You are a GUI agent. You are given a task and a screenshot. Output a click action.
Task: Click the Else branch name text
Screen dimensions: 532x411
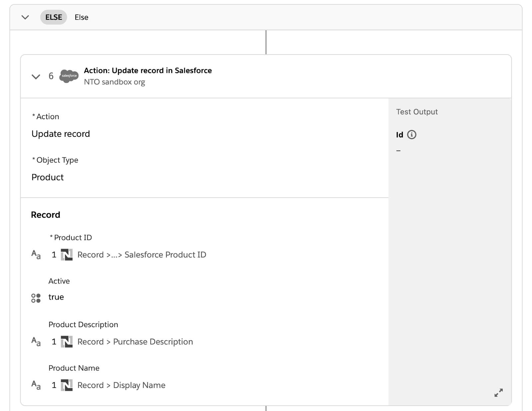tap(81, 17)
